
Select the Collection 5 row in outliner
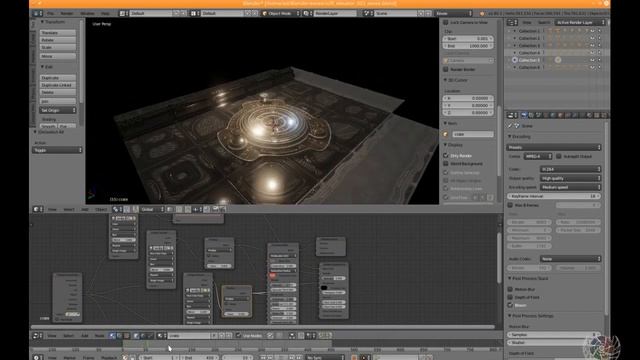tap(557, 60)
